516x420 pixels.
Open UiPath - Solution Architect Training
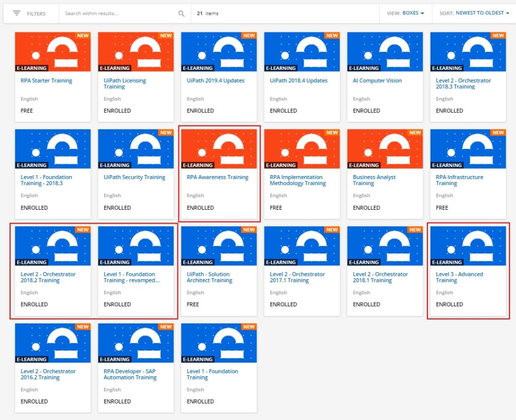click(x=209, y=278)
